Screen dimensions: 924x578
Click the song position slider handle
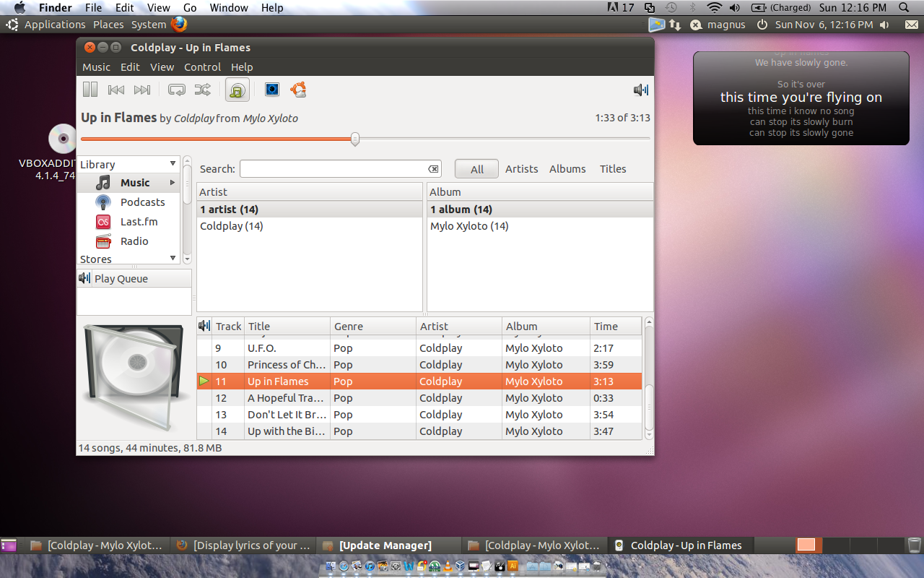click(x=355, y=139)
